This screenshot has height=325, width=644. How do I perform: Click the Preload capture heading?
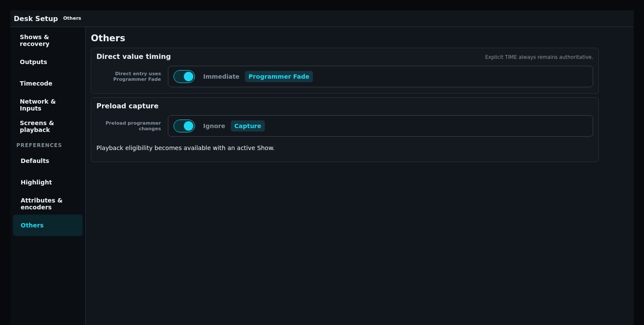click(127, 106)
